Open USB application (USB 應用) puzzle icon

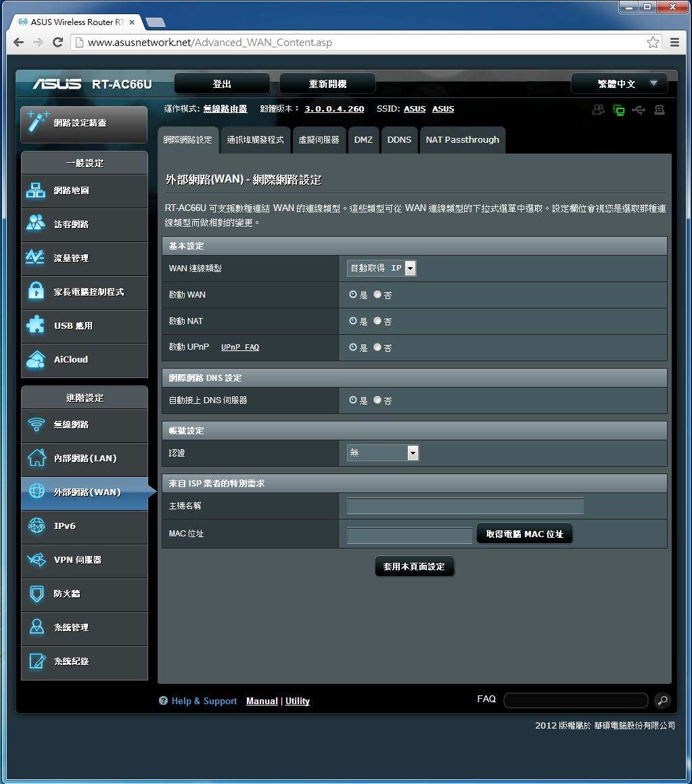(35, 325)
